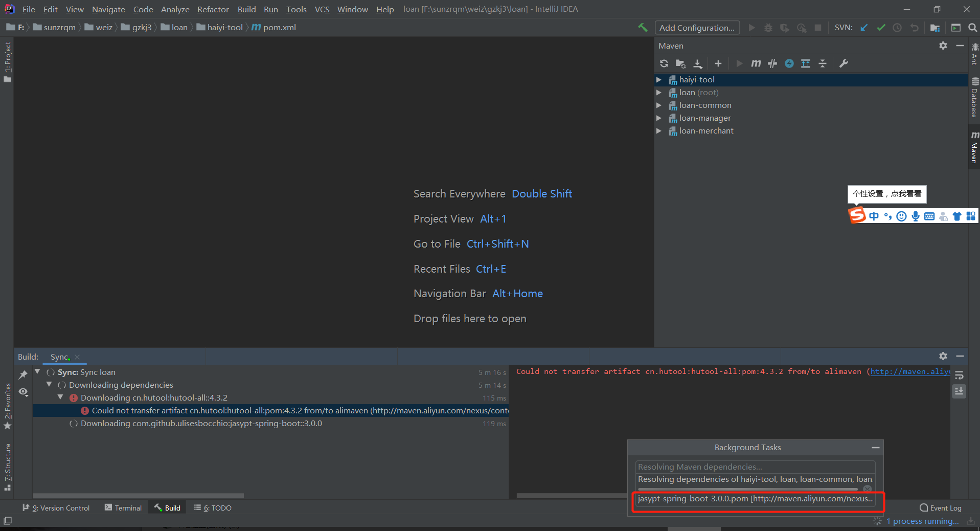The width and height of the screenshot is (980, 531).
Task: Click the Sogou voice input microphone icon
Action: [916, 216]
